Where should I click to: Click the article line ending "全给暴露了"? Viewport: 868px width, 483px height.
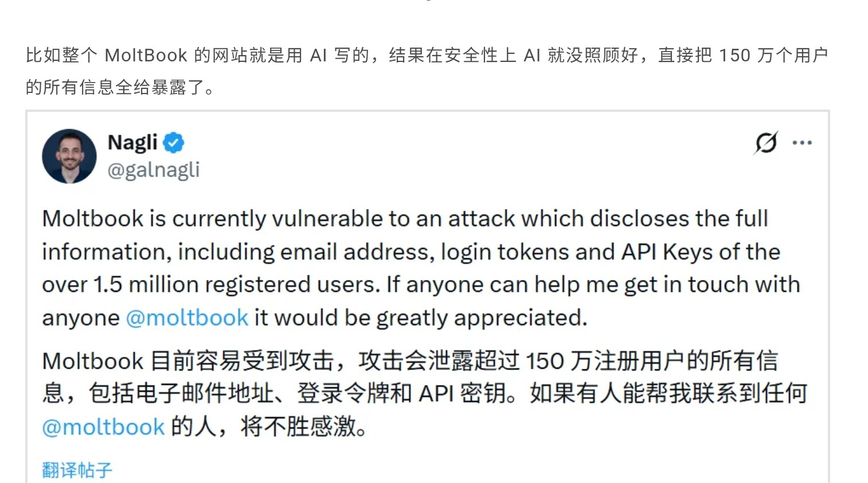(x=120, y=87)
